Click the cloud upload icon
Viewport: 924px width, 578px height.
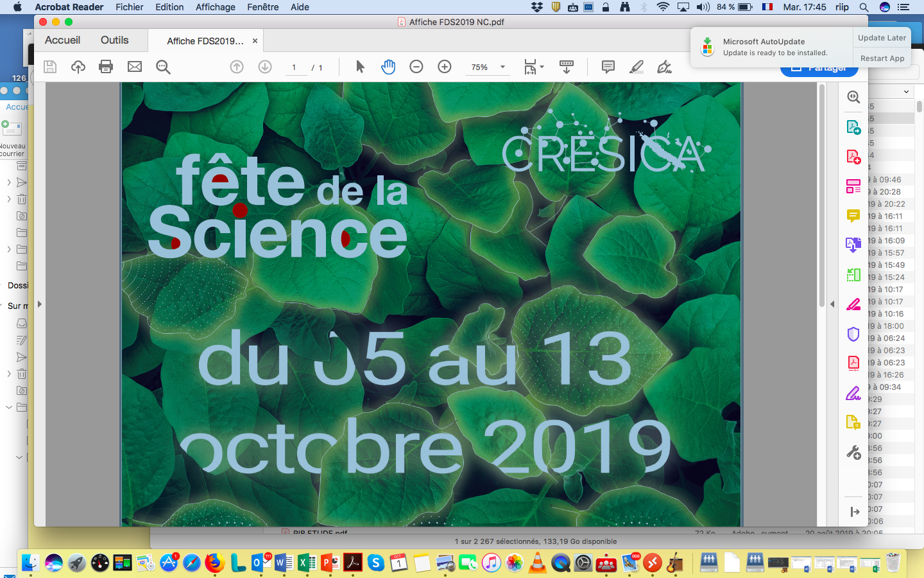pyautogui.click(x=78, y=67)
